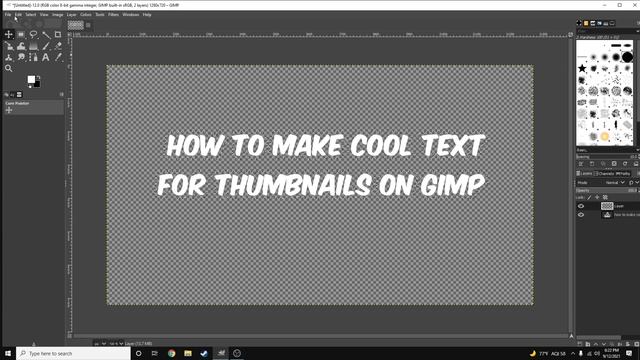This screenshot has width=640, height=360.
Task: Switch to the Paths tab
Action: click(622, 173)
